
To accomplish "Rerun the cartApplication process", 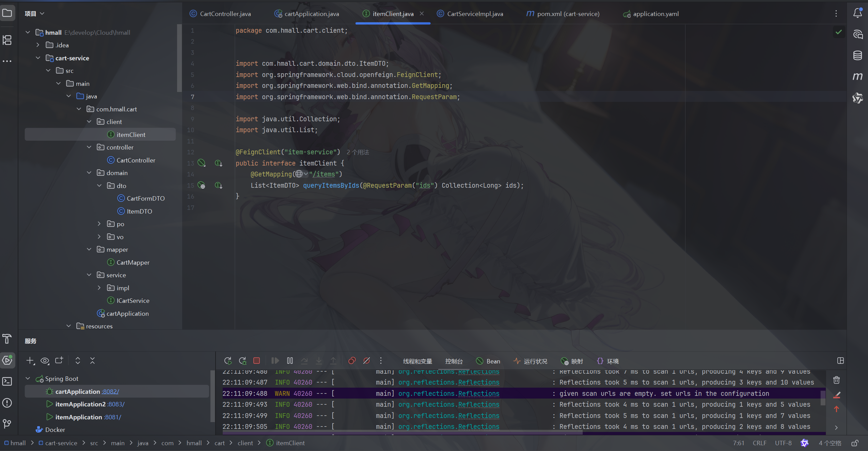I will [x=227, y=361].
